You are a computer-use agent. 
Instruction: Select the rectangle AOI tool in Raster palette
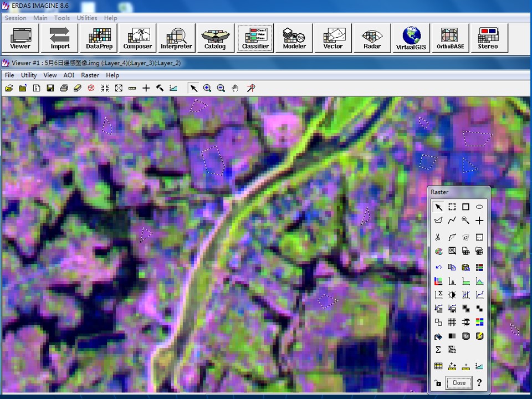(x=465, y=207)
